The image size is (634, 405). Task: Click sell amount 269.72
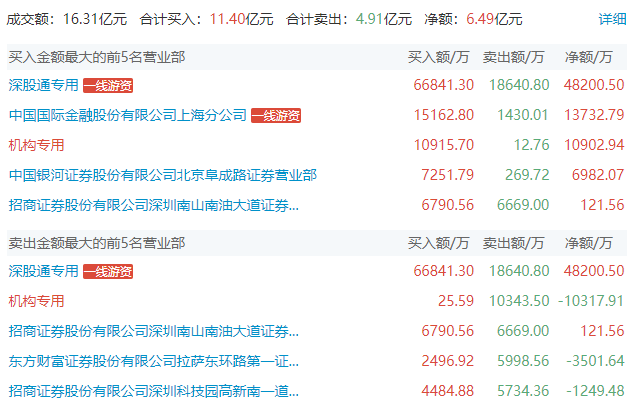click(x=527, y=175)
